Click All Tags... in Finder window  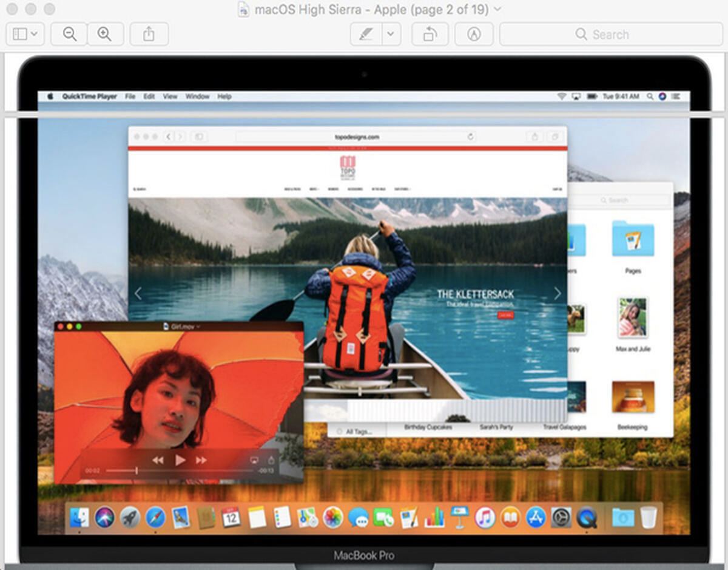click(x=359, y=431)
